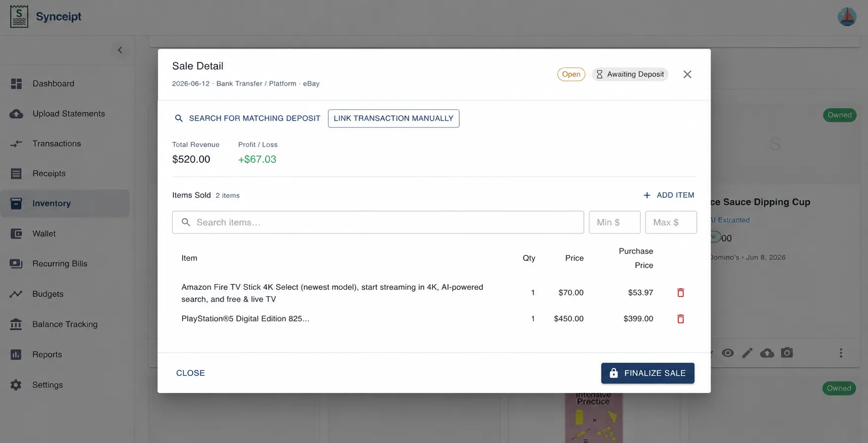Click the $520.00 total revenue value
Screen dimensions: 868x443
(x=191, y=159)
